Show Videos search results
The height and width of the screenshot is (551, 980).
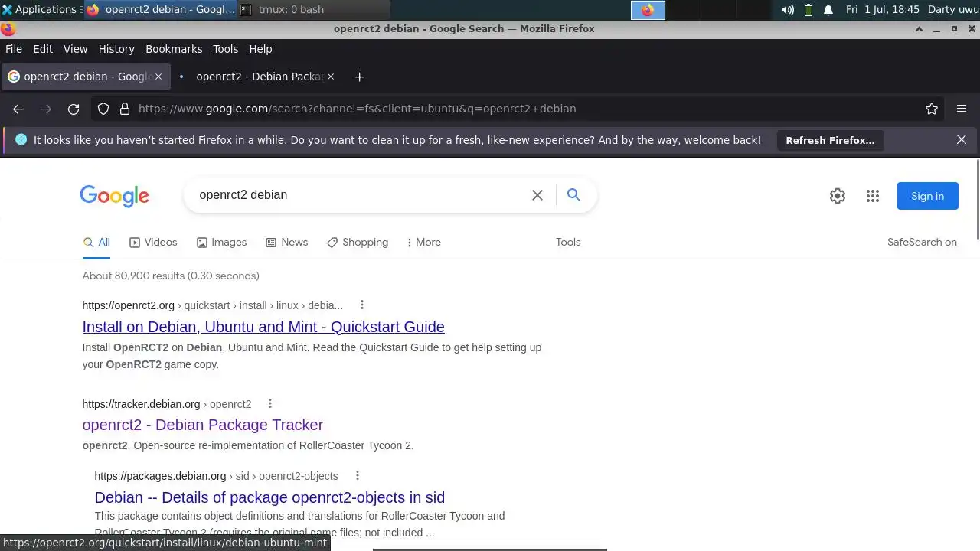(x=153, y=242)
